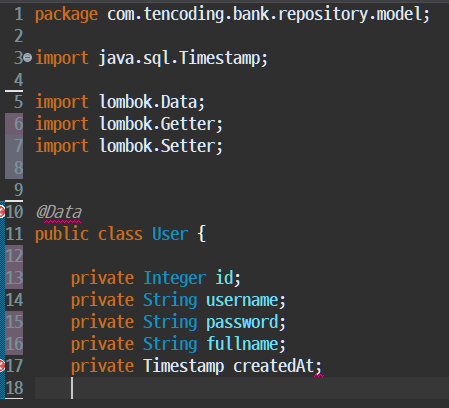Click the package keyword on line 1
The width and height of the screenshot is (449, 408).
(67, 15)
